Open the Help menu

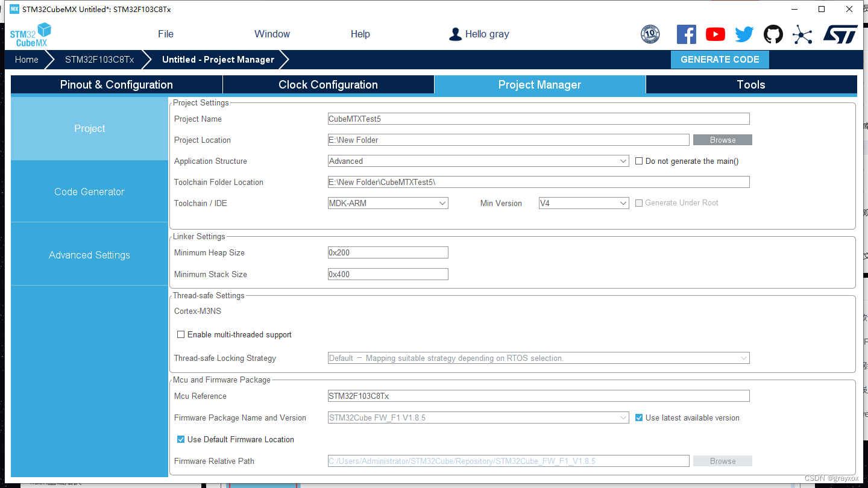[360, 34]
